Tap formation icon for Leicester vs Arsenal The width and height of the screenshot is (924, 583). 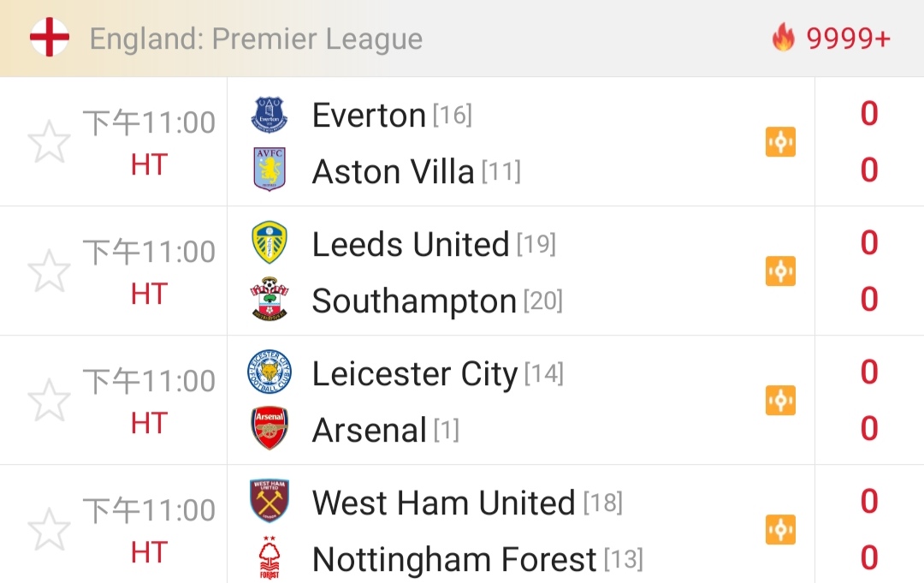pyautogui.click(x=780, y=401)
